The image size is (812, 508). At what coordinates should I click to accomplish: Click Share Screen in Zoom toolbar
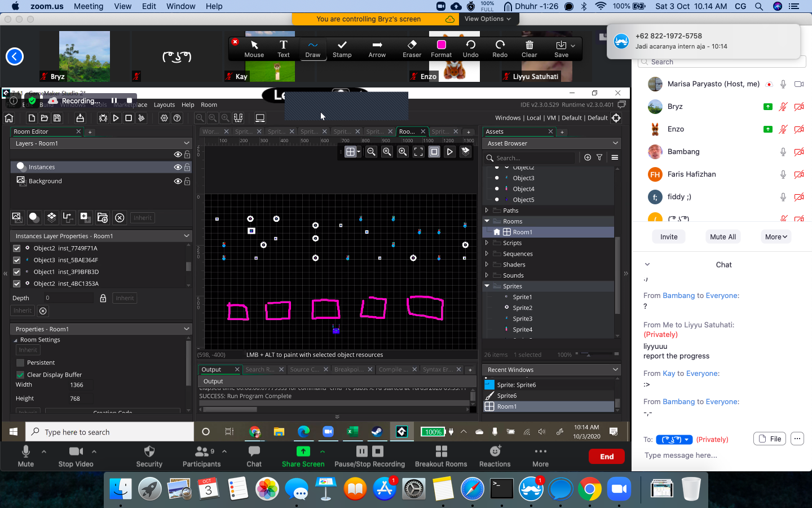303,457
